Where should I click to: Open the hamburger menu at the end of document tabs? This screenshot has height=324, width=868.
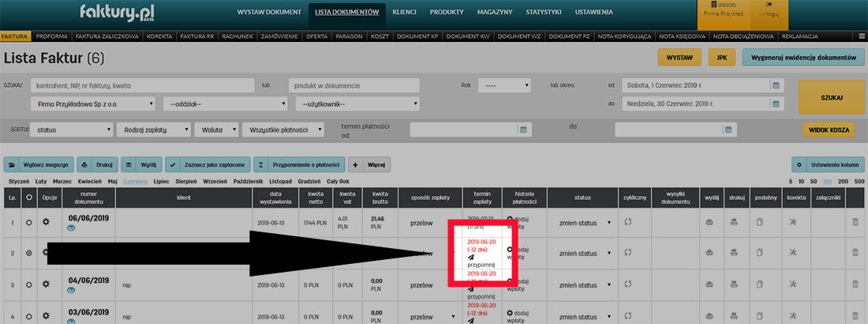(861, 36)
